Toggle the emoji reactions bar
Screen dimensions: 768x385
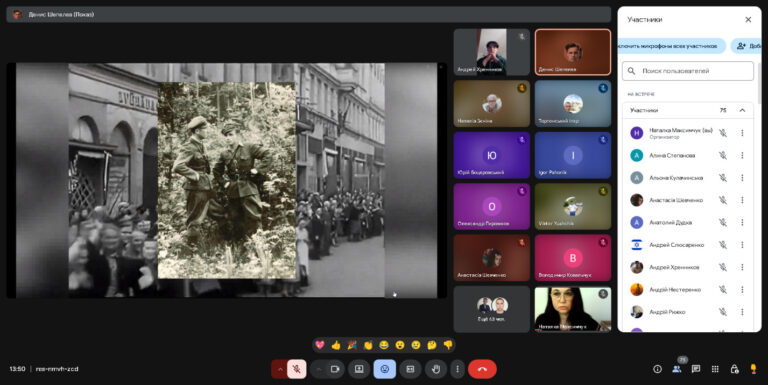point(384,369)
